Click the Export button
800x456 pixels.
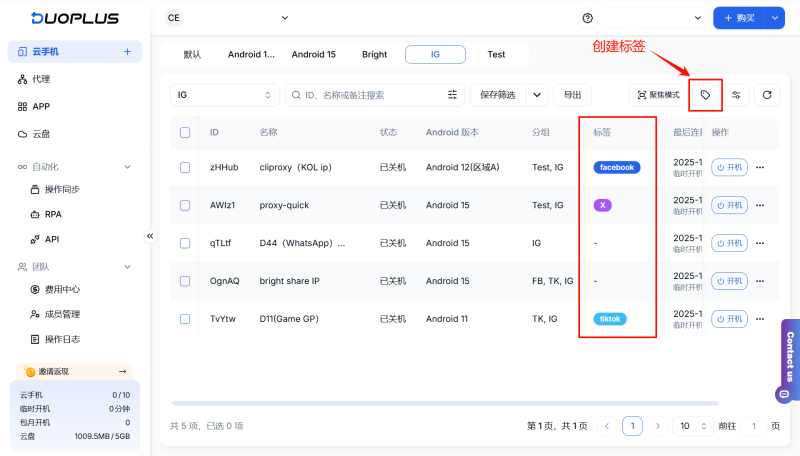pos(572,95)
